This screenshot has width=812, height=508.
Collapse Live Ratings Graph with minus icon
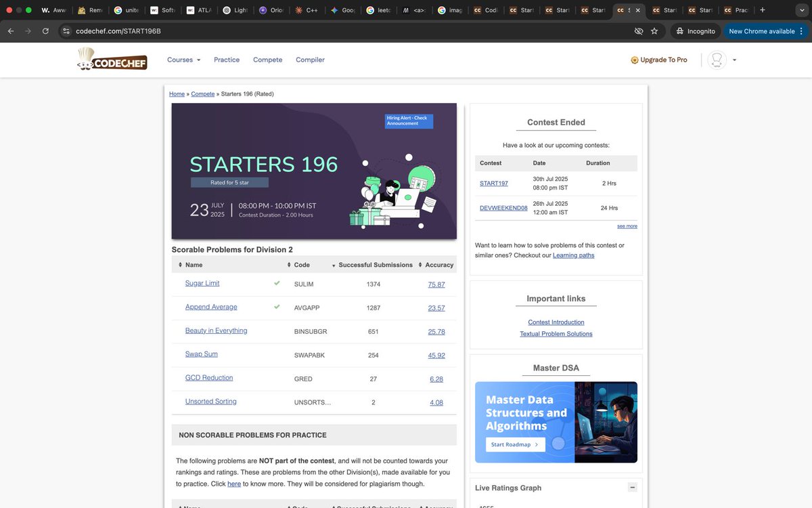pyautogui.click(x=632, y=487)
